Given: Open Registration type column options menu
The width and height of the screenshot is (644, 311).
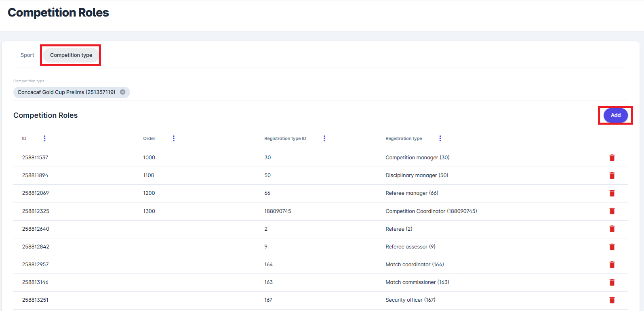Looking at the screenshot, I should click(x=440, y=138).
